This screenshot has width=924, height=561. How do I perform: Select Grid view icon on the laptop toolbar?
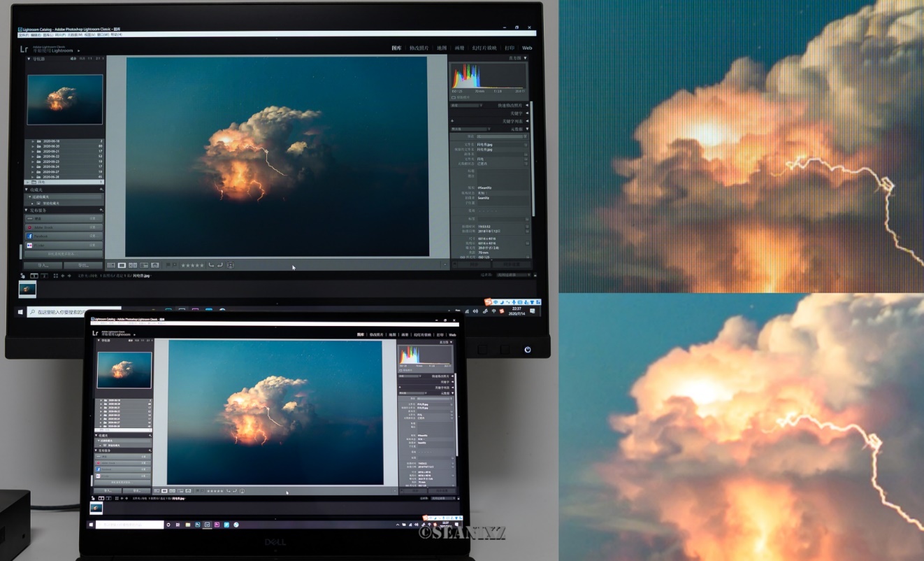[x=156, y=491]
